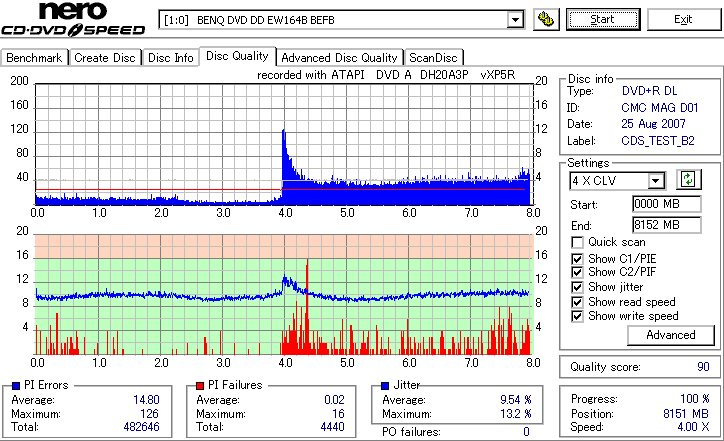
Task: Click the red PI Failures legend square
Action: pos(200,386)
